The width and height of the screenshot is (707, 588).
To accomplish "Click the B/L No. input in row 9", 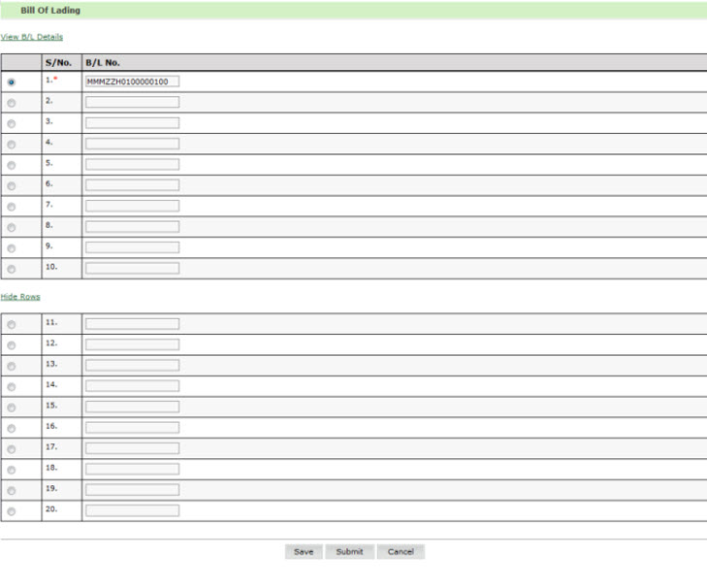I will coord(132,247).
